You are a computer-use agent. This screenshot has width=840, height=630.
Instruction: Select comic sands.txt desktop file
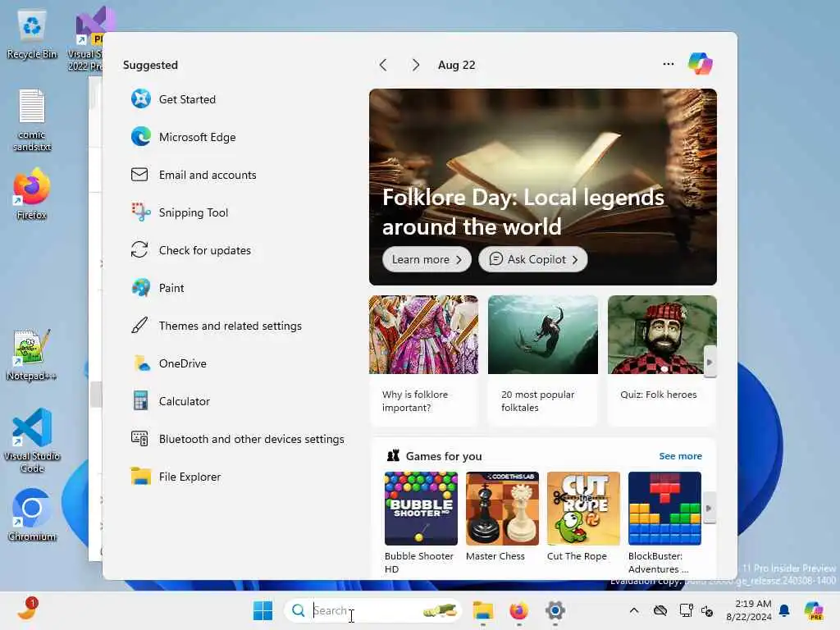(x=32, y=120)
